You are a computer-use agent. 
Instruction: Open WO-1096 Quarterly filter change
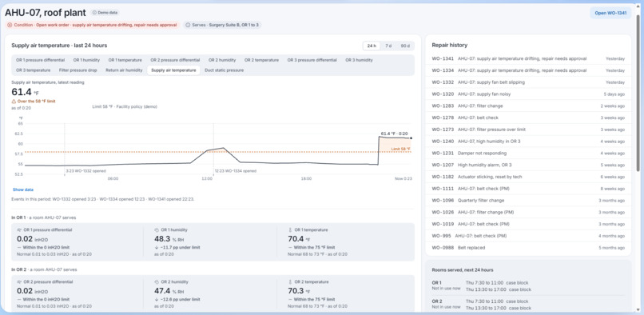528,201
